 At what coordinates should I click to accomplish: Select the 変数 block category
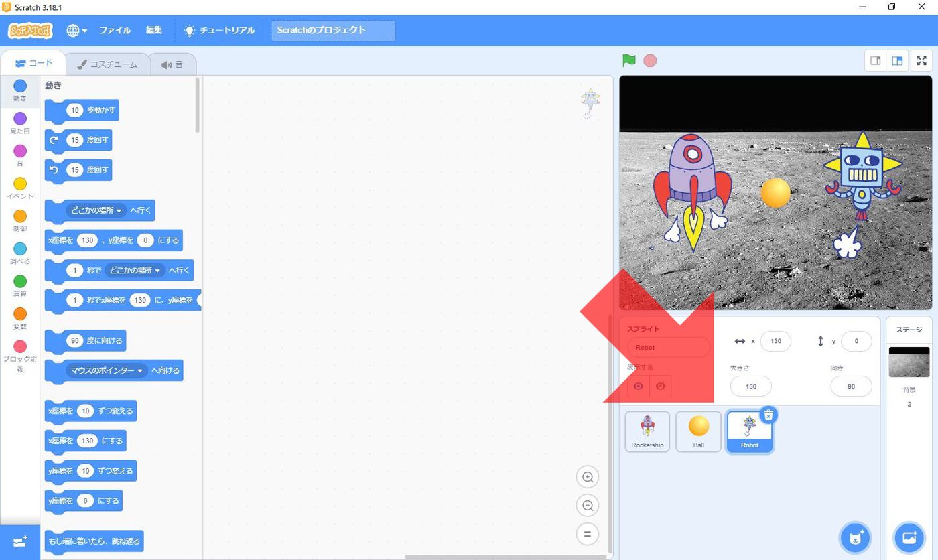(x=20, y=318)
